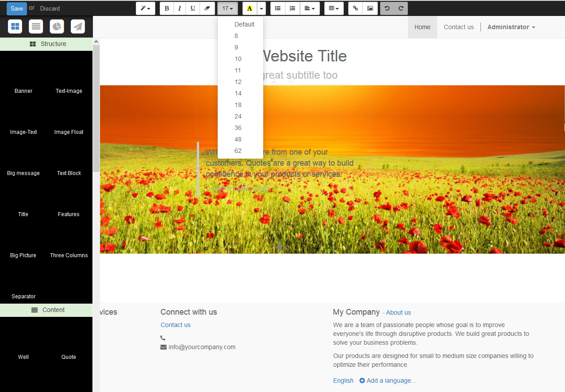Insert an unordered bullet list
Screen dimensions: 565x392
tap(278, 8)
